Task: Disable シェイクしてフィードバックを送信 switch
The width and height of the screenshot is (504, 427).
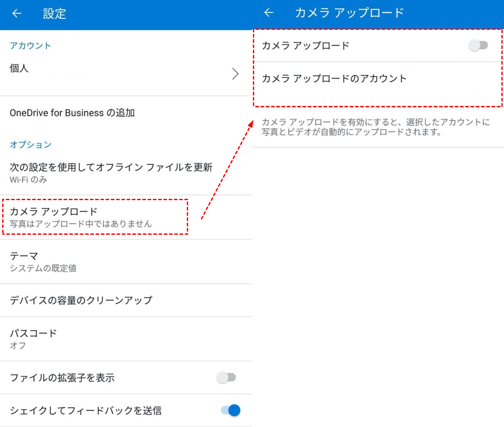Action: [231, 410]
